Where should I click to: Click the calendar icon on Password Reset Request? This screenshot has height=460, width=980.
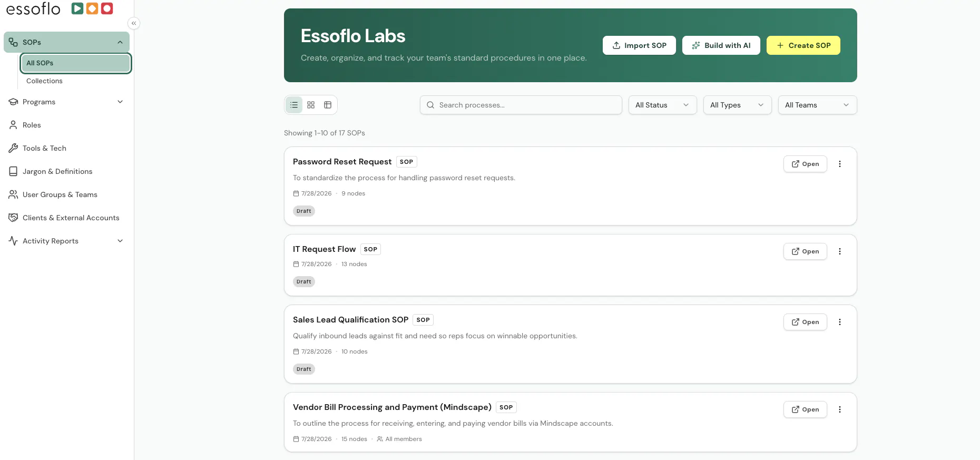pyautogui.click(x=296, y=193)
